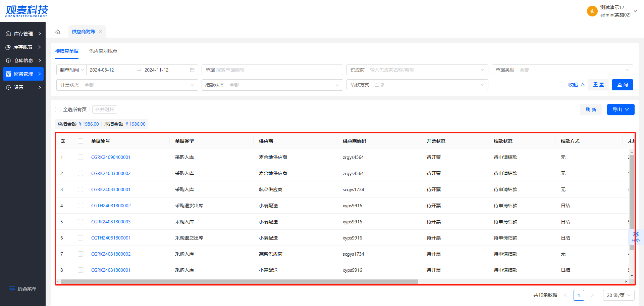
Task: Open the 导出 dropdown button
Action: [621, 110]
